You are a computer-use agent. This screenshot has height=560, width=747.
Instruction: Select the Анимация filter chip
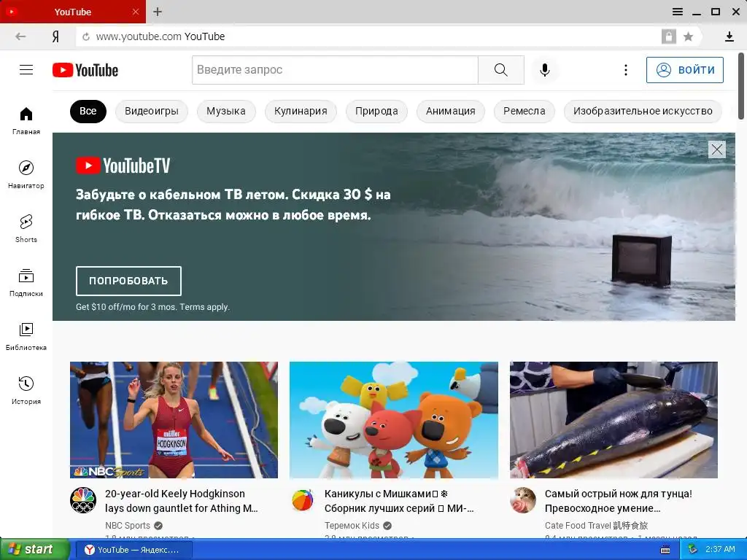click(450, 112)
